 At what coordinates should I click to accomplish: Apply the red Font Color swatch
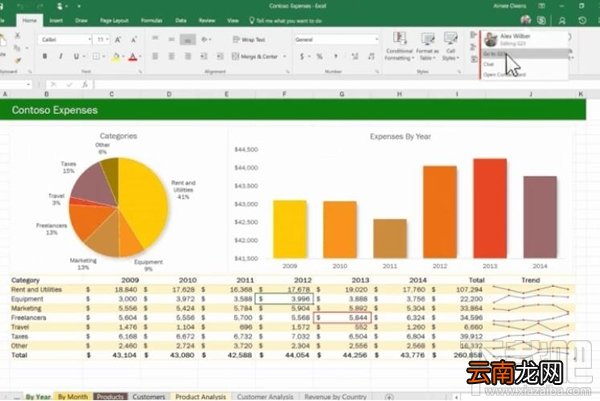click(133, 57)
